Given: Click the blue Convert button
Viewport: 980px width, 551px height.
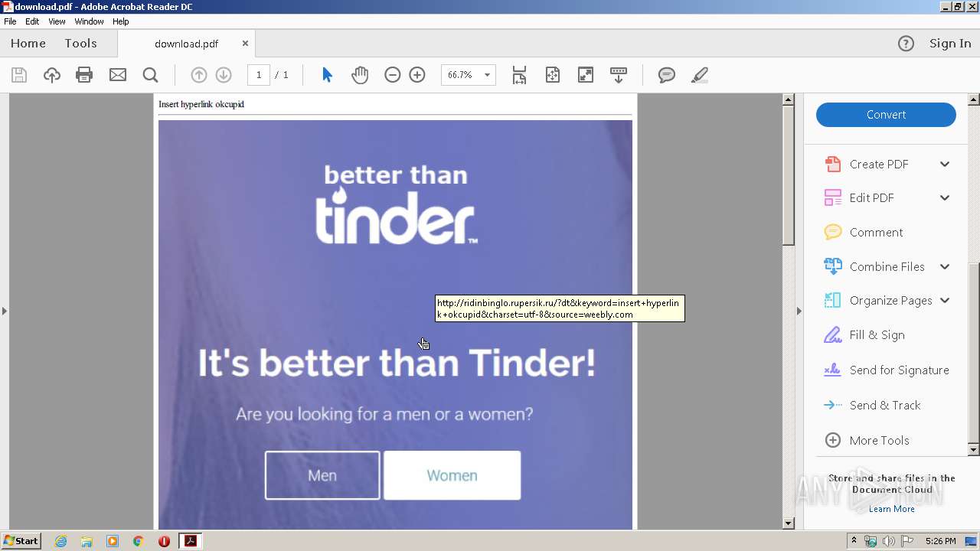Looking at the screenshot, I should 886,115.
